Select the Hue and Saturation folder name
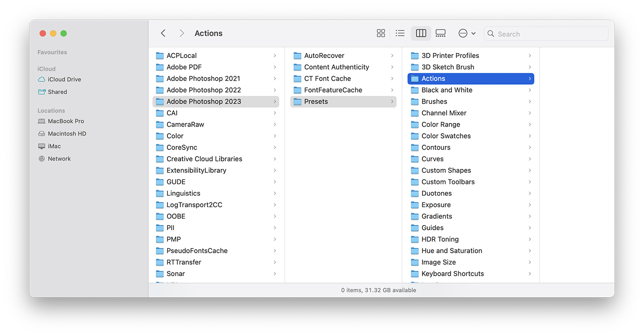644x336 pixels. tap(452, 251)
